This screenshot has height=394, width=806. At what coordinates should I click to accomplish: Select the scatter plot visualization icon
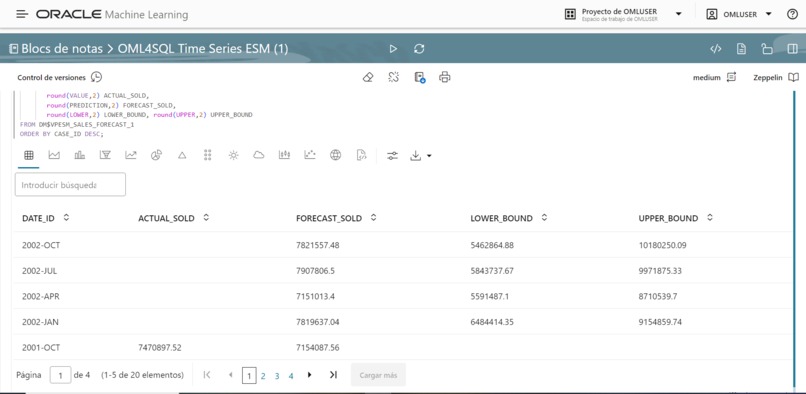(310, 155)
